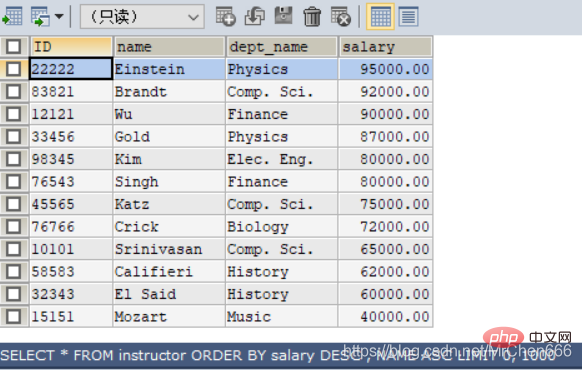This screenshot has height=370, width=582.
Task: Select the name cell Kim
Action: tap(169, 159)
